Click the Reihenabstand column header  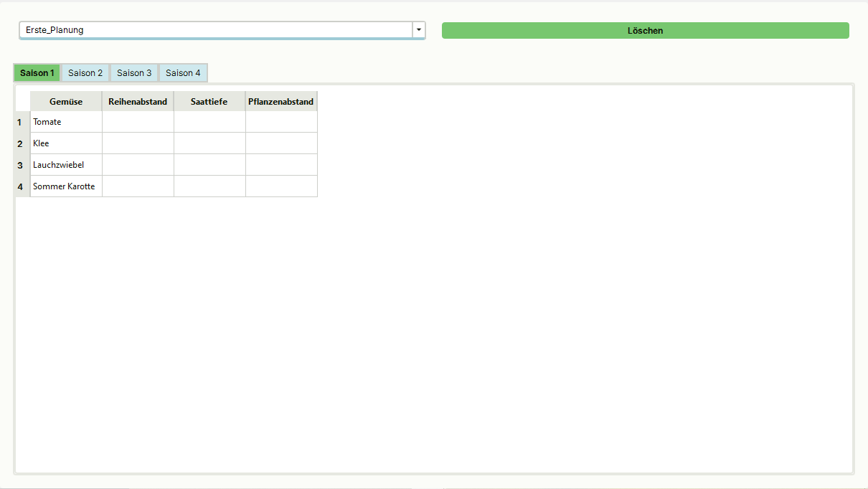pos(138,101)
